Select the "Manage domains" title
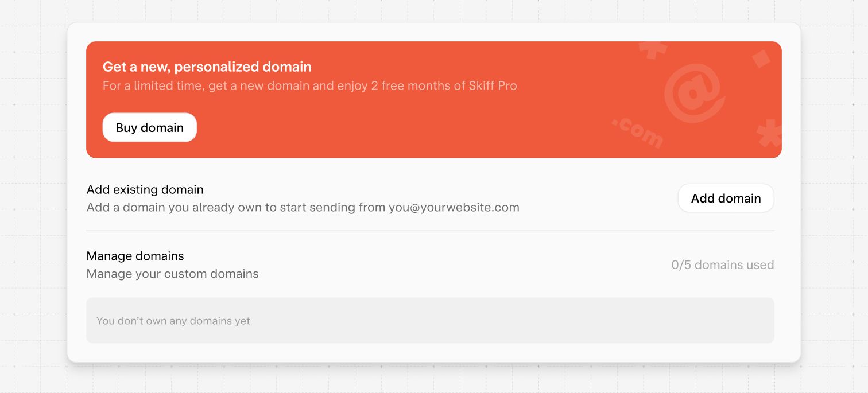868x393 pixels. pyautogui.click(x=135, y=256)
